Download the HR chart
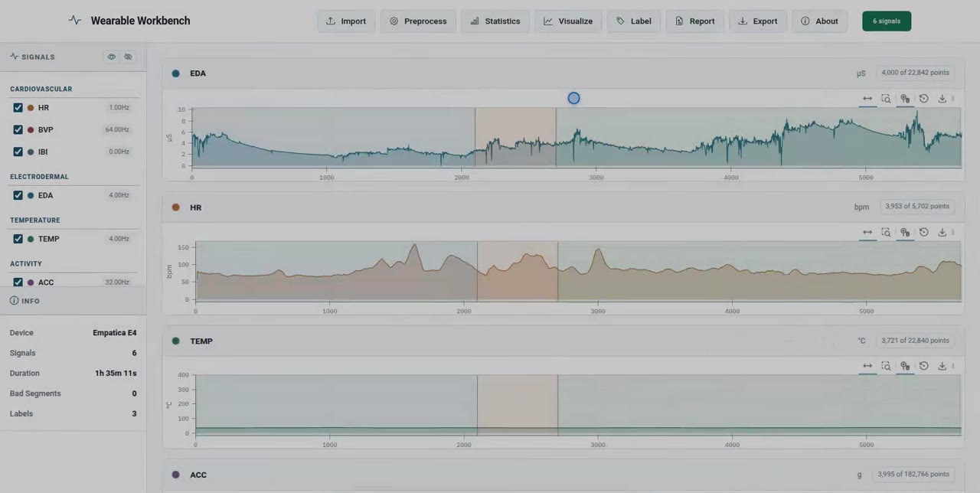 pos(942,232)
